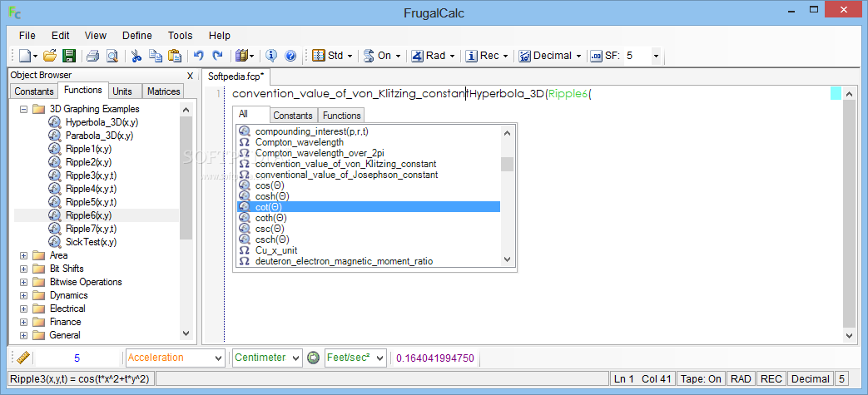Click the Decimal number base icon

(x=525, y=56)
